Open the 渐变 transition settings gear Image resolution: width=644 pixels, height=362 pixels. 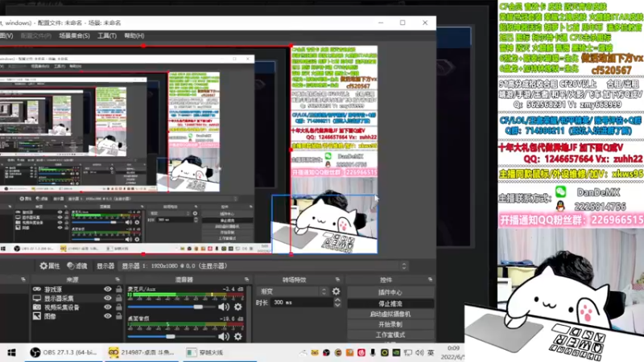pyautogui.click(x=336, y=291)
